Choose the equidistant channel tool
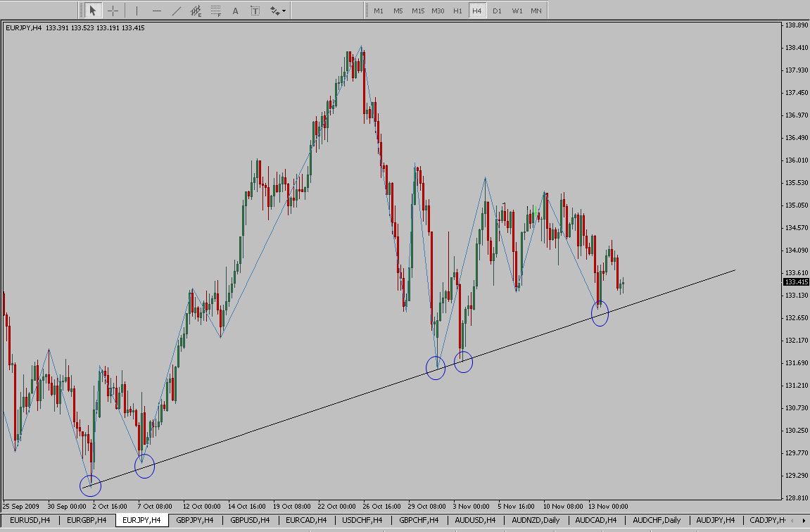Screen dimensions: 810x532 pyautogui.click(x=196, y=11)
